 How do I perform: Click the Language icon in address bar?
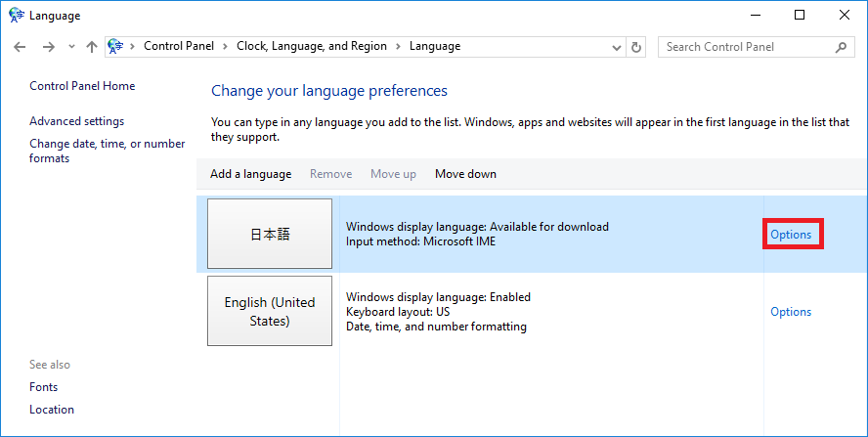[115, 46]
